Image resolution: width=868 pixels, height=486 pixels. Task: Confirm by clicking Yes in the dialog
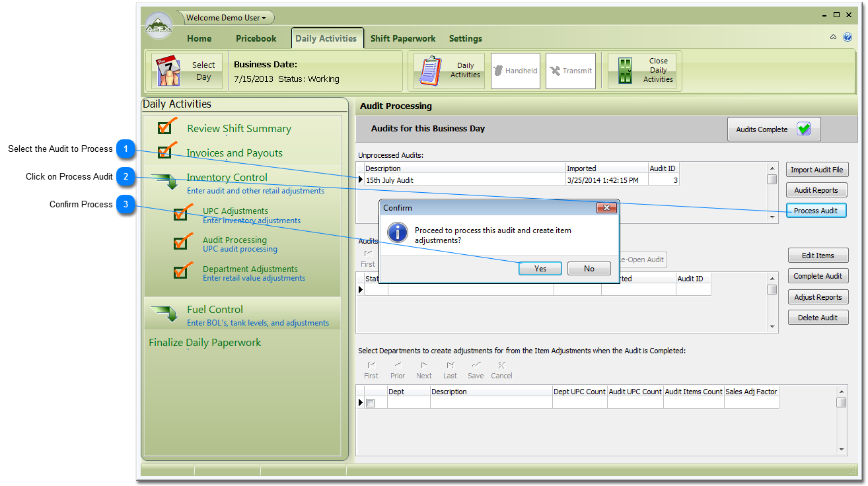click(x=540, y=268)
